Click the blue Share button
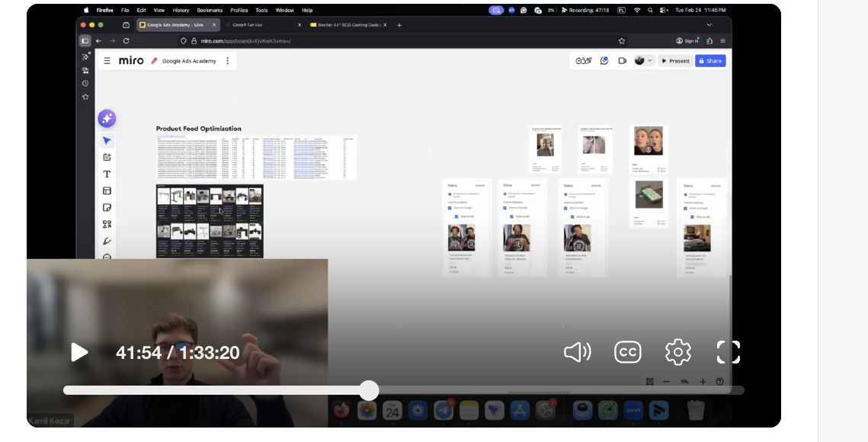868x442 pixels. point(710,61)
